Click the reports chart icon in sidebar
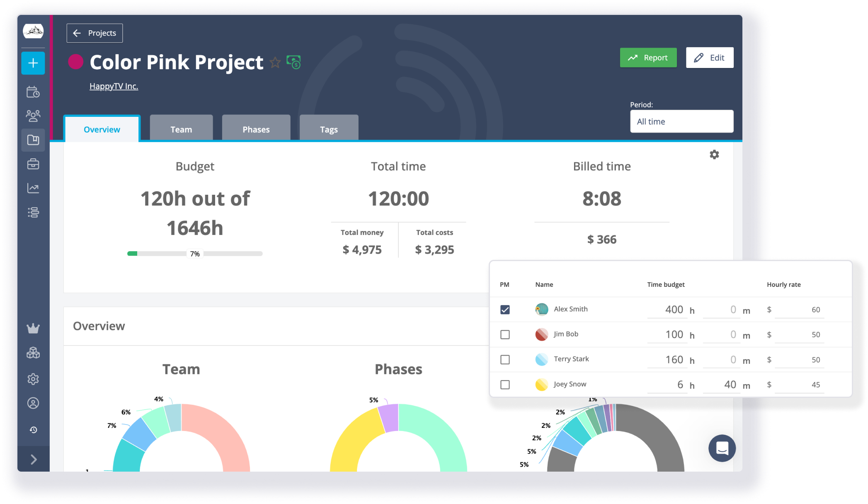The width and height of the screenshot is (868, 504). (34, 189)
